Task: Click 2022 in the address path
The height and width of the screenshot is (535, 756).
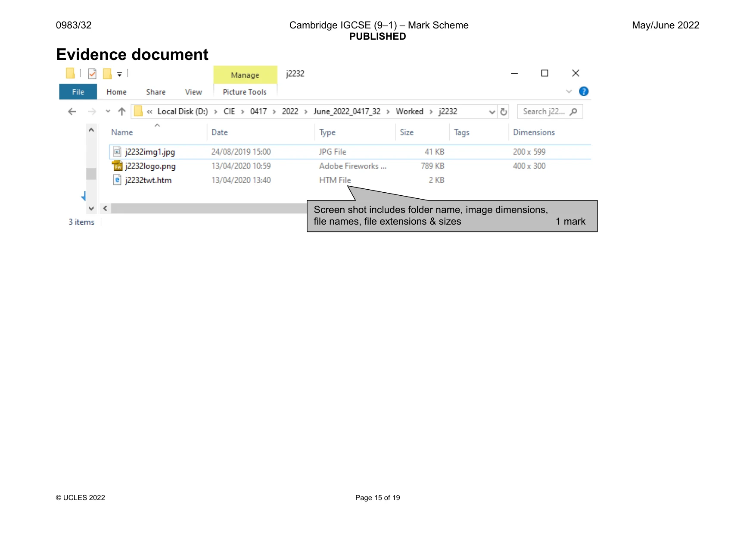Action: (290, 111)
